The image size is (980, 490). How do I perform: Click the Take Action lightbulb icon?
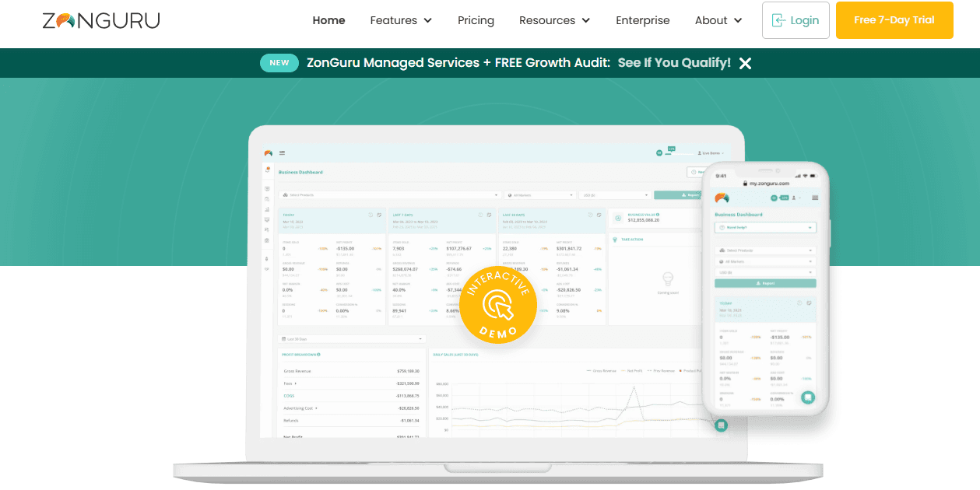(x=615, y=240)
